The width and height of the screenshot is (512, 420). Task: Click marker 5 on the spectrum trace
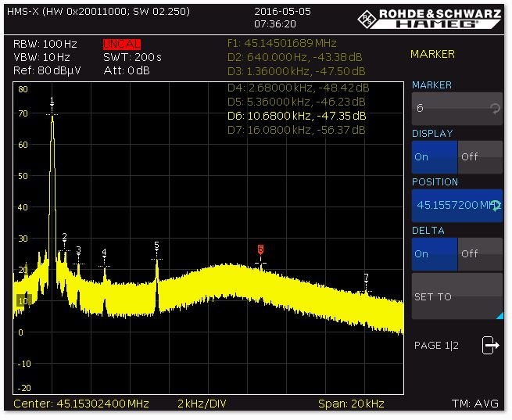tap(156, 246)
